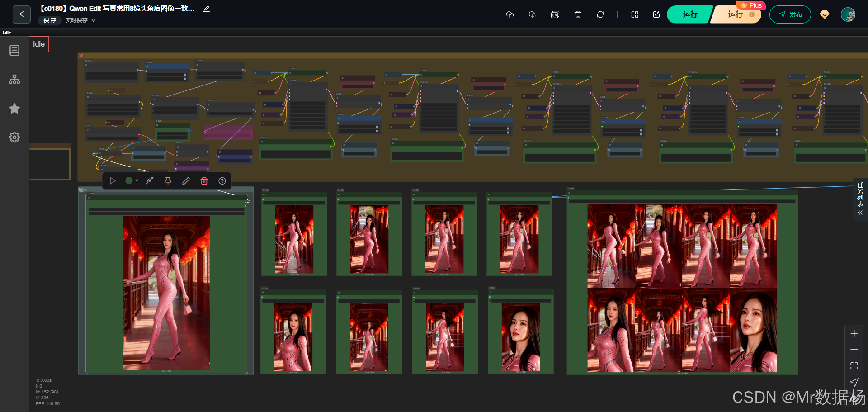Select the large input image preview
This screenshot has height=412, width=868.
[x=167, y=293]
